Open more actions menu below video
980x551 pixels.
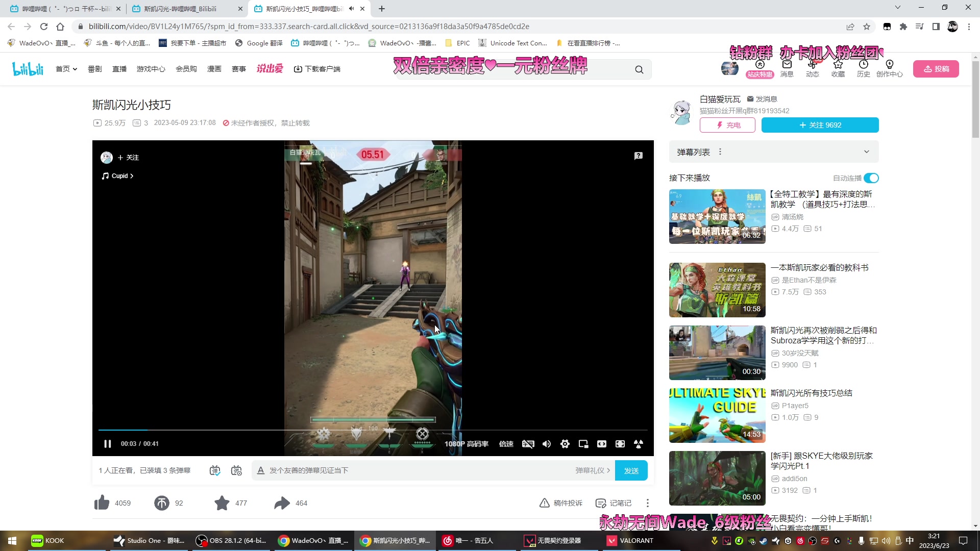click(x=648, y=503)
